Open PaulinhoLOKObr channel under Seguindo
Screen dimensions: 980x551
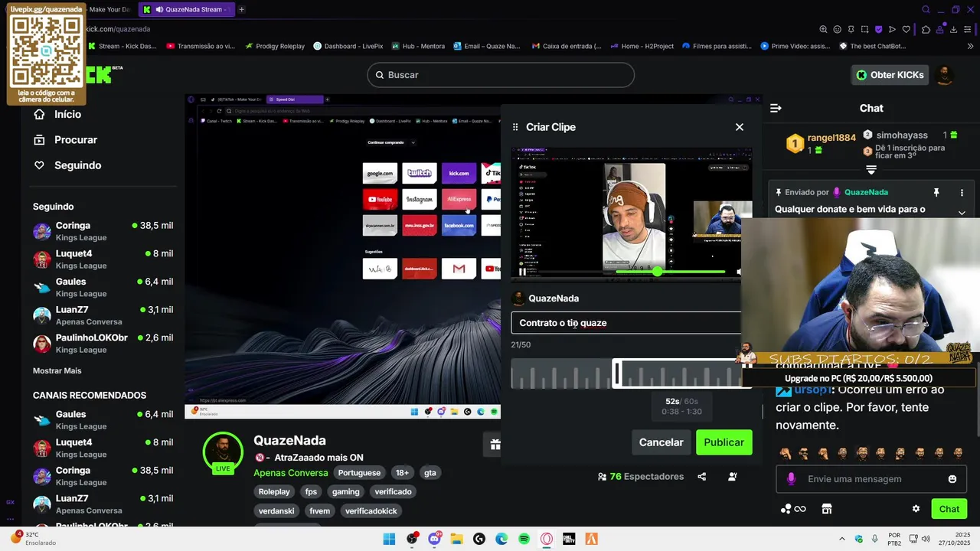103,344
